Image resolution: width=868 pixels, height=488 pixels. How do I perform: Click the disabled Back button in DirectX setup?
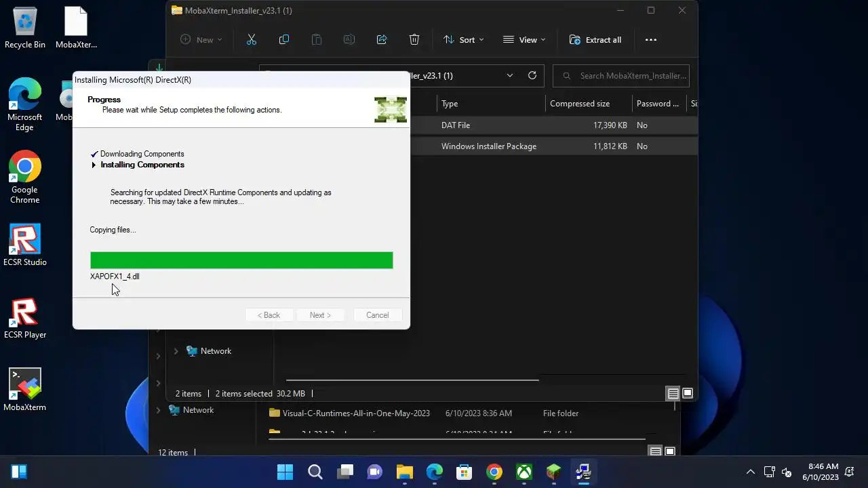pos(269,315)
